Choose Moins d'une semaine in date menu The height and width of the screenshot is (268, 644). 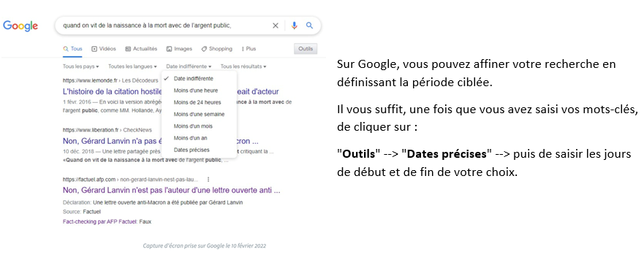click(200, 114)
